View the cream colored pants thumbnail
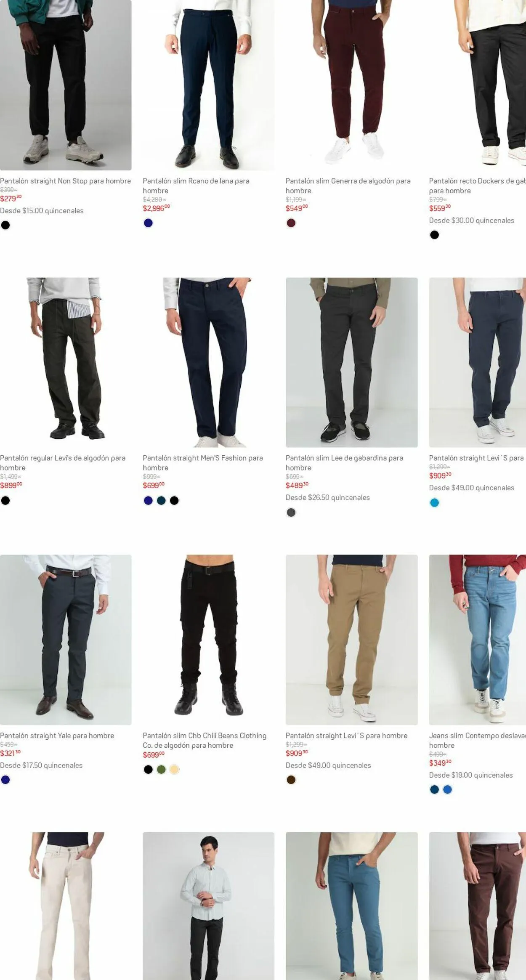Viewport: 526px width, 980px height. (x=66, y=906)
